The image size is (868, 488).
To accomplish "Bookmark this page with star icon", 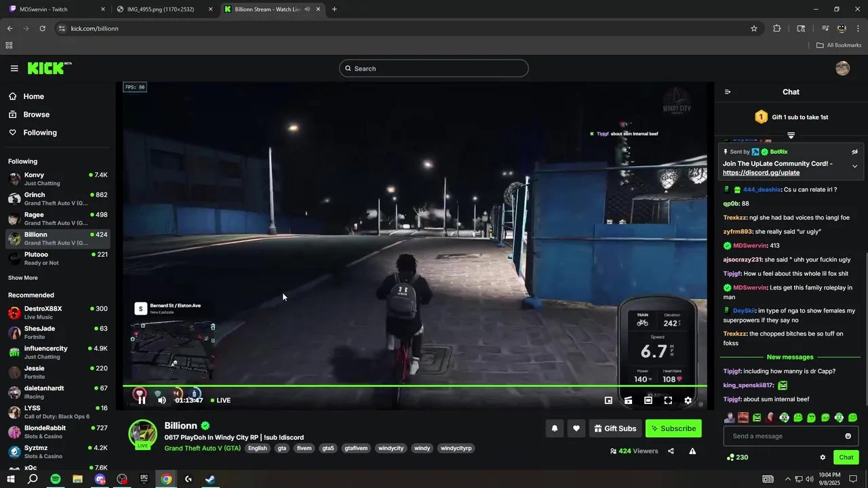I will pyautogui.click(x=753, y=28).
